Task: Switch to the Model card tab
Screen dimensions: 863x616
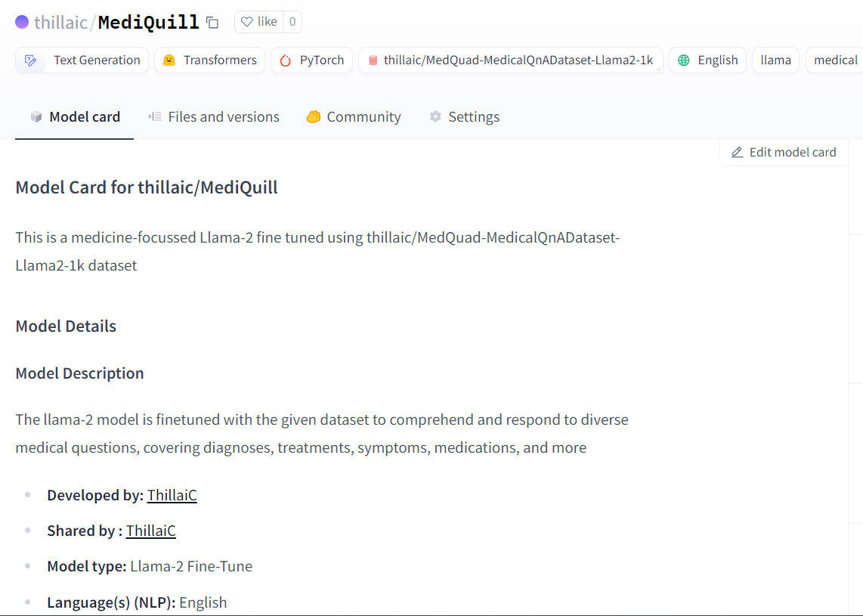Action: click(74, 116)
